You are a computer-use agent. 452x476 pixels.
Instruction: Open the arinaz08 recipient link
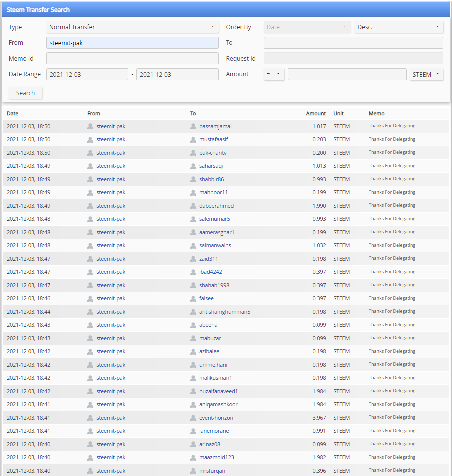click(210, 444)
